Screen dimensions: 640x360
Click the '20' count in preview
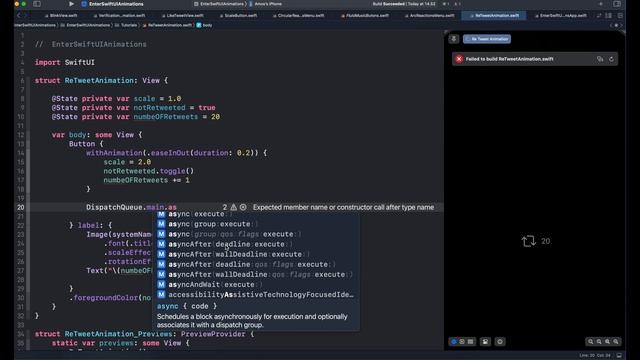[545, 241]
